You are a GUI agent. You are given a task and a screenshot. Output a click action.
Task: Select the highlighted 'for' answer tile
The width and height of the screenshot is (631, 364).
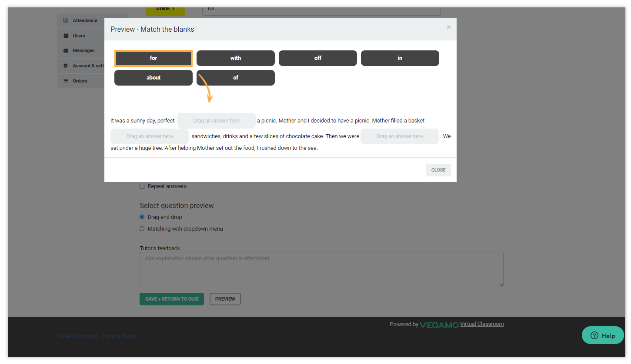(x=153, y=58)
